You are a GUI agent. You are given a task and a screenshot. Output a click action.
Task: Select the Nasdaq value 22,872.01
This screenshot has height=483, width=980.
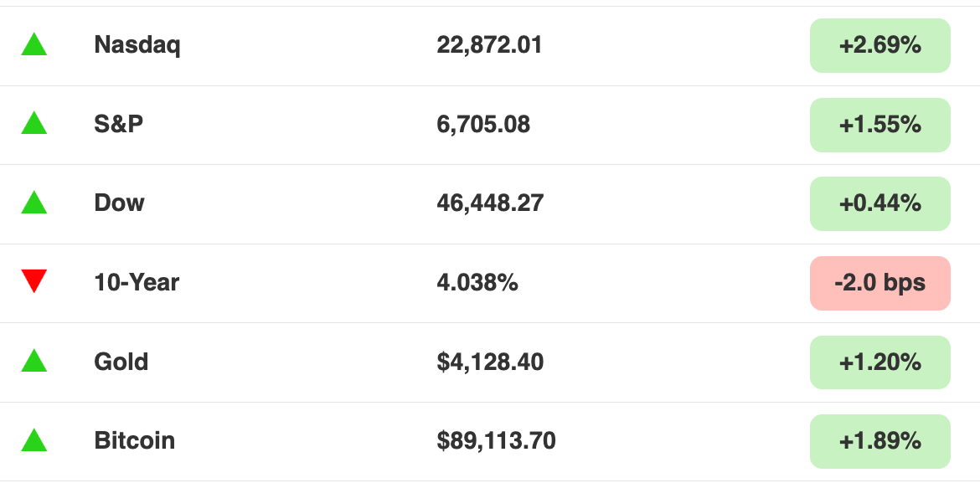pos(489,45)
